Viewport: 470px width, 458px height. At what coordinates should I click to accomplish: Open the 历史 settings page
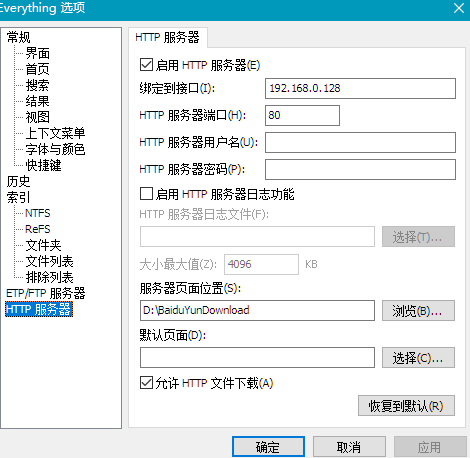[18, 181]
